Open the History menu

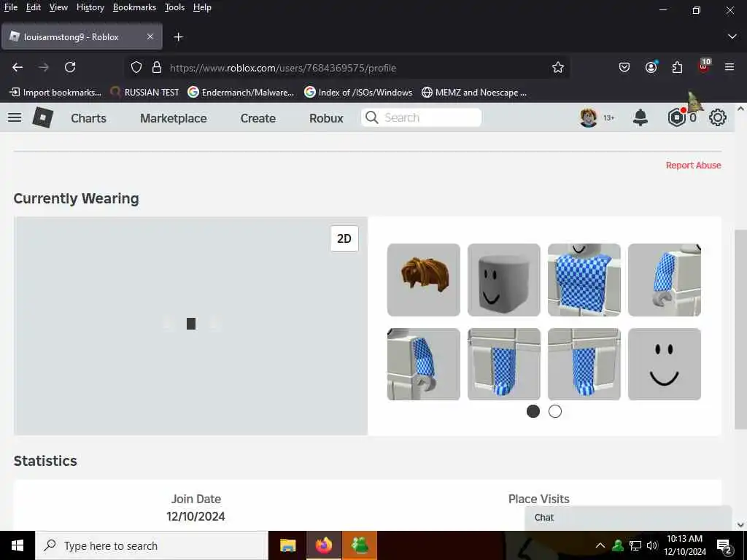(90, 7)
